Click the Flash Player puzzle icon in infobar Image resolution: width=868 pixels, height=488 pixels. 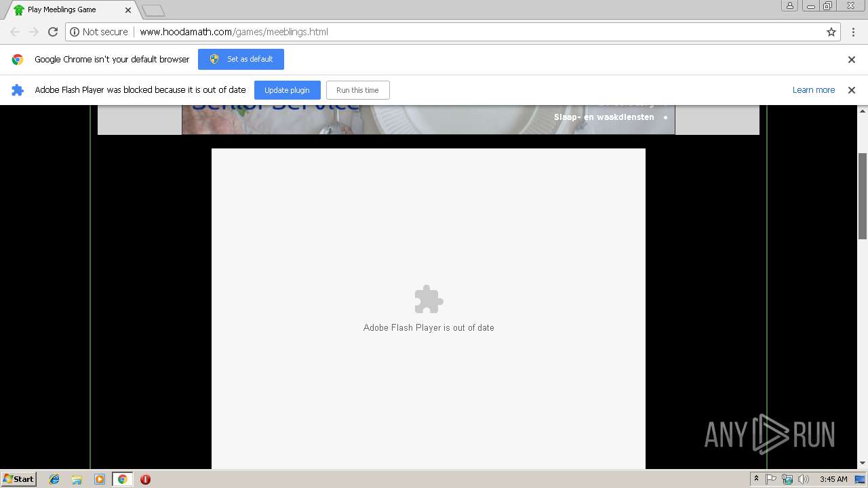[18, 90]
